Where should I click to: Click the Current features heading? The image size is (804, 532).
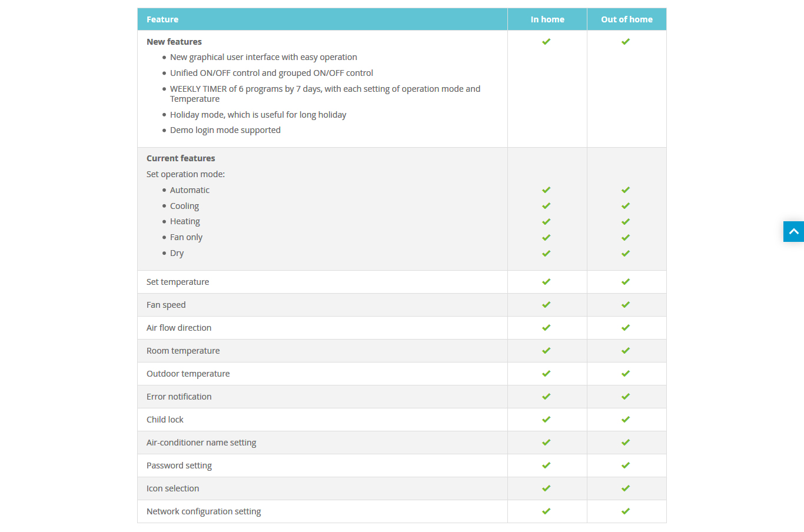[x=181, y=158]
